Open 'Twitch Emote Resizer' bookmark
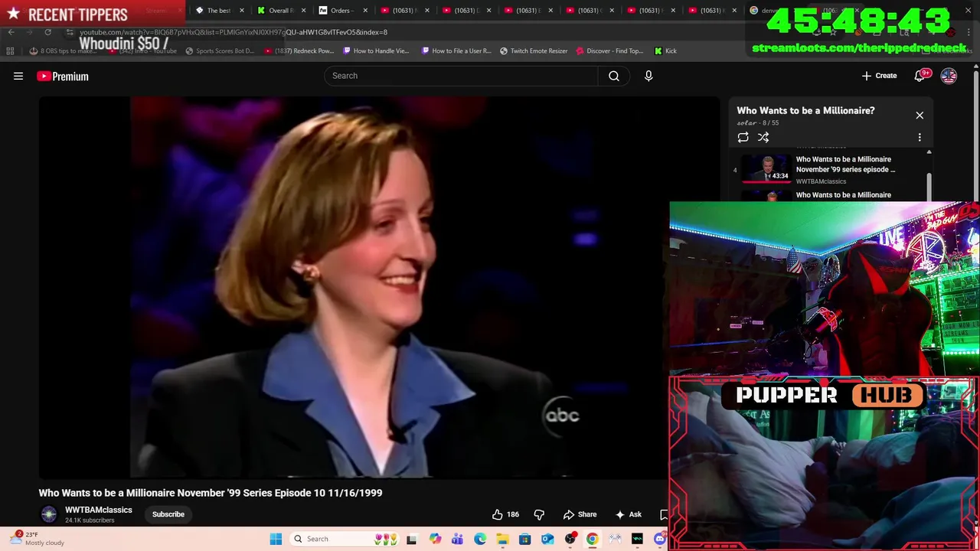980x551 pixels. click(534, 51)
